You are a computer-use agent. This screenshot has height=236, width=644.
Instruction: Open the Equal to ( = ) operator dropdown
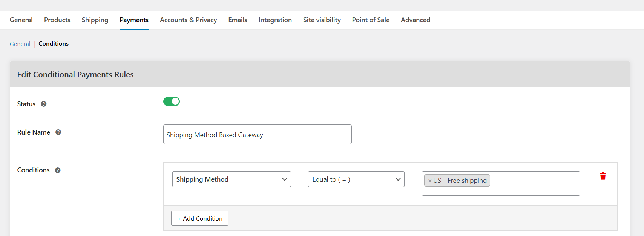tap(356, 179)
